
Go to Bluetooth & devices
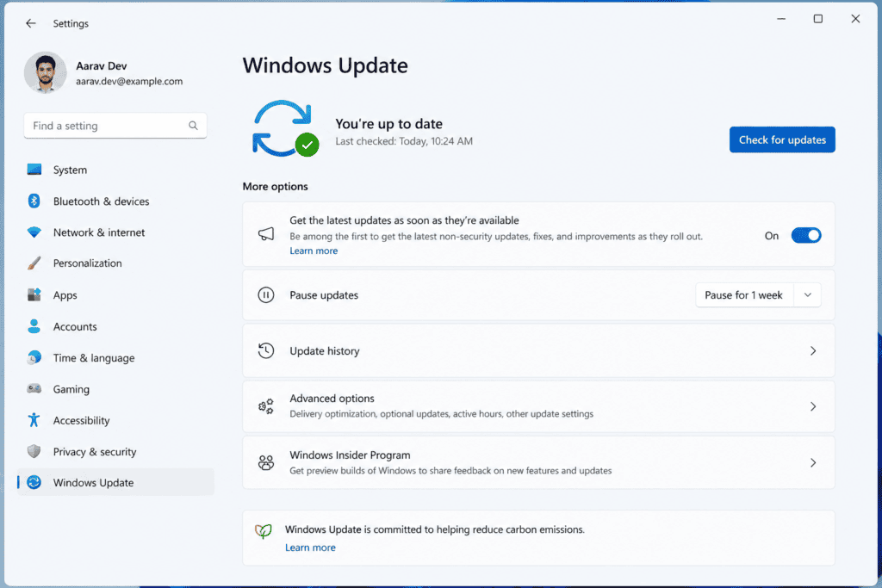(x=115, y=201)
